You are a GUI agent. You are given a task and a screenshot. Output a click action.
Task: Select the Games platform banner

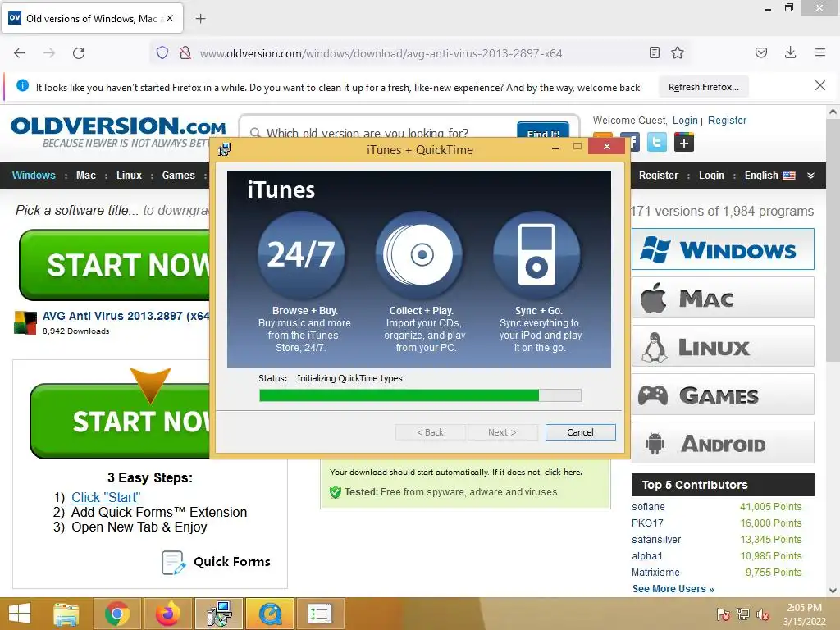(723, 395)
